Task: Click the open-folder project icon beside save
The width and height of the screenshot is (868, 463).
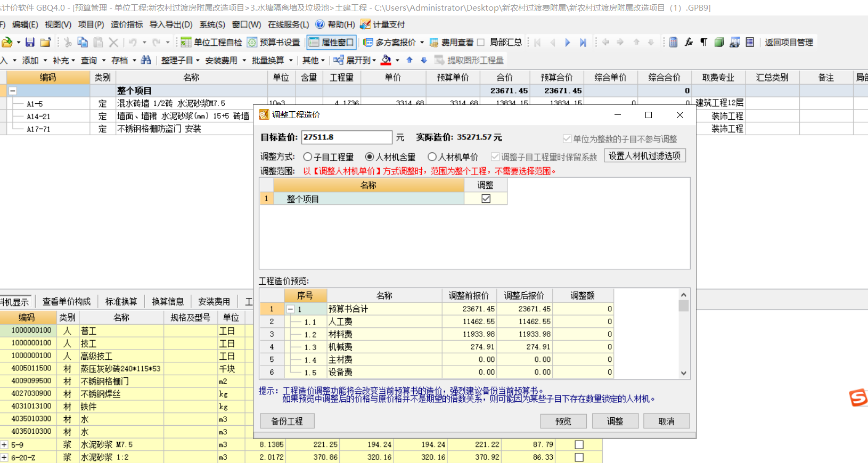Action: click(x=46, y=42)
